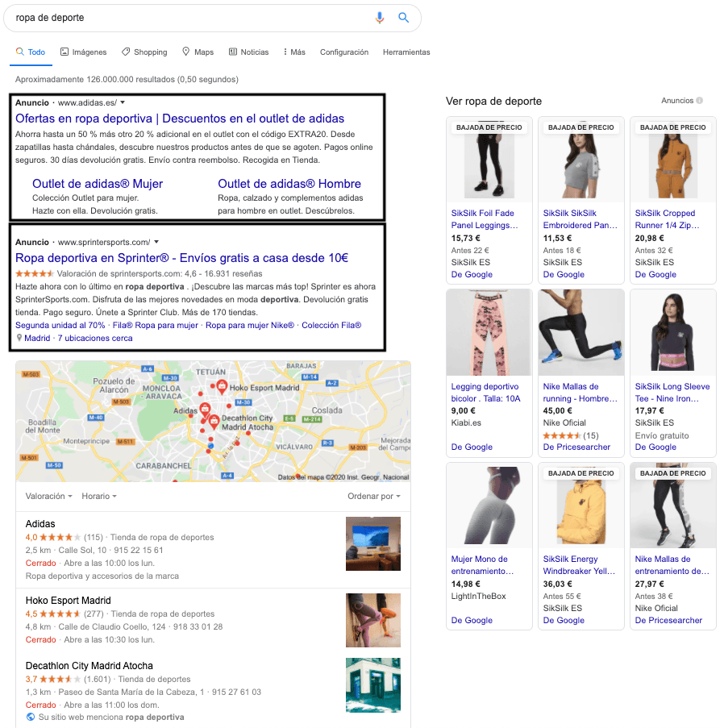
Task: Open the Valoración filter dropdown
Action: [x=48, y=496]
